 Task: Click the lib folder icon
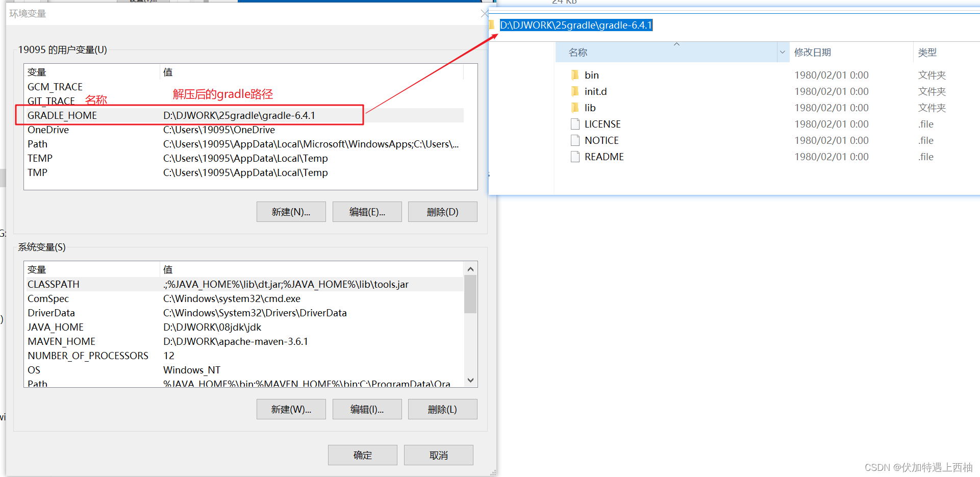[575, 108]
